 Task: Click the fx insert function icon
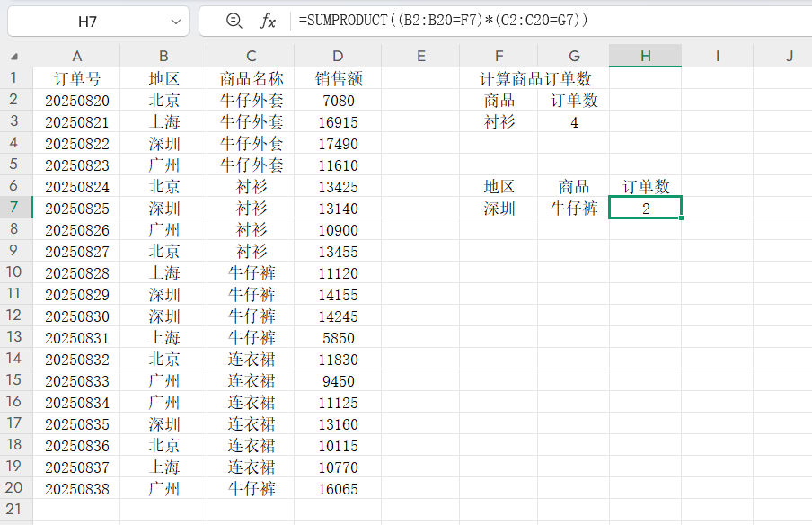[268, 21]
